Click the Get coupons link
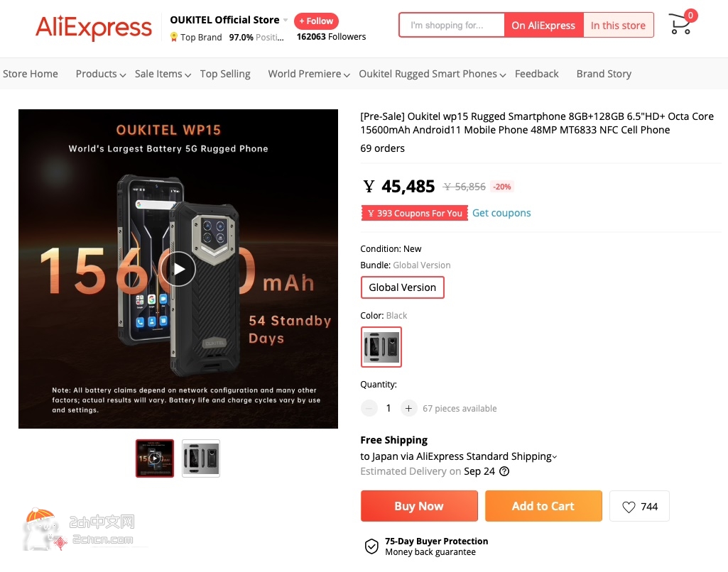The height and width of the screenshot is (572, 728). [x=501, y=213]
